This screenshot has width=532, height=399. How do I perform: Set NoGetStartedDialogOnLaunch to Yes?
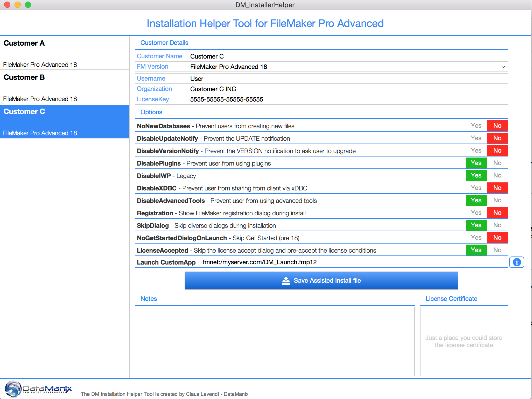[x=476, y=238]
